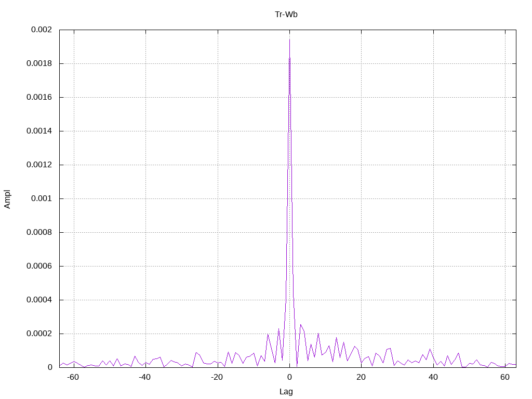Screen dimensions: 532x399
Task: Click the y-axis value 0.0014
Action: tap(39, 131)
